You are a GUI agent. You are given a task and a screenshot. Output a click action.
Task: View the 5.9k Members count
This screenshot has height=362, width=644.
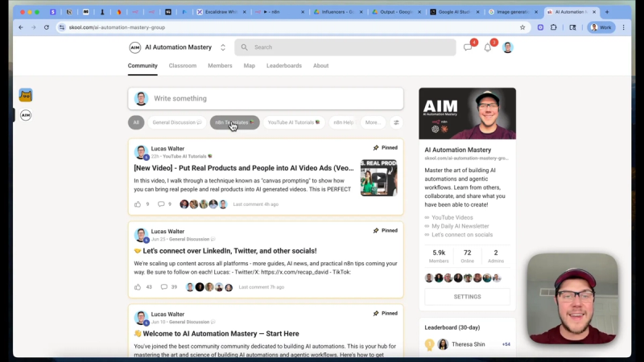pyautogui.click(x=439, y=256)
